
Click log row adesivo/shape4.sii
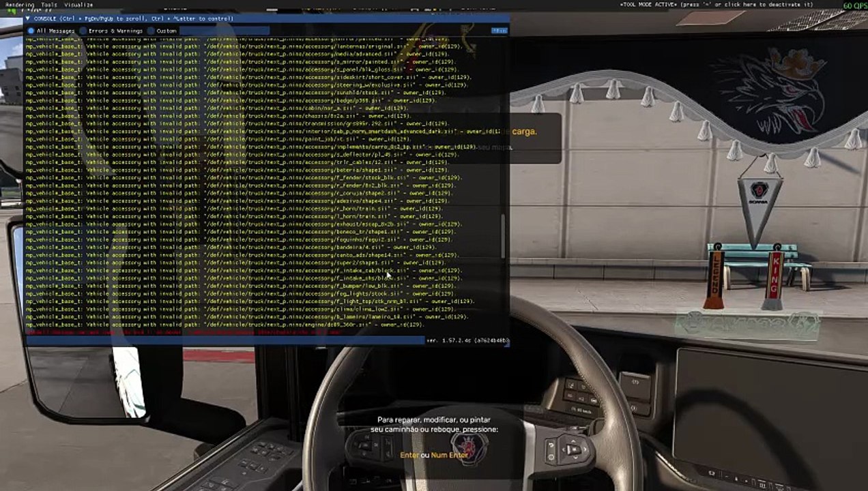pyautogui.click(x=237, y=201)
